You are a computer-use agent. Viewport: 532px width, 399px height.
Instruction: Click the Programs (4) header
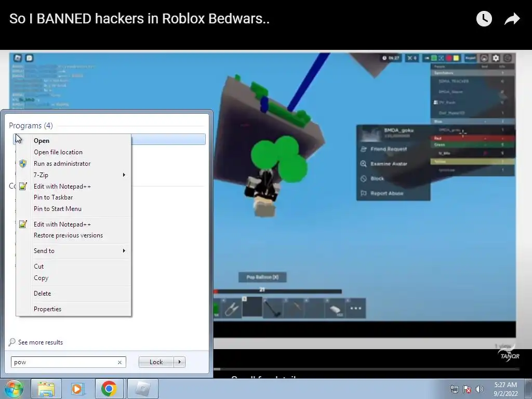[31, 126]
